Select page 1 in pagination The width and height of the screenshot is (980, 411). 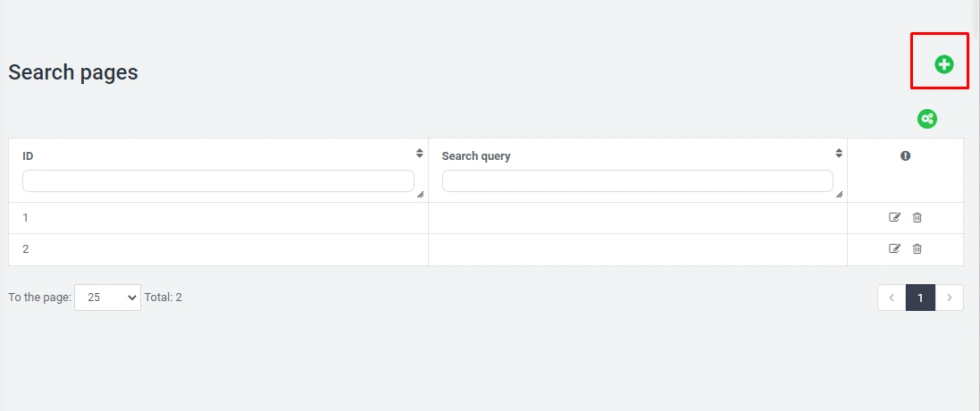point(920,298)
